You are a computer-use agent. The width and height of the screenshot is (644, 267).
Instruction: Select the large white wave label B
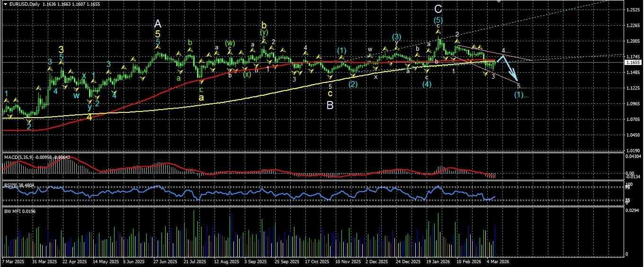tap(330, 105)
